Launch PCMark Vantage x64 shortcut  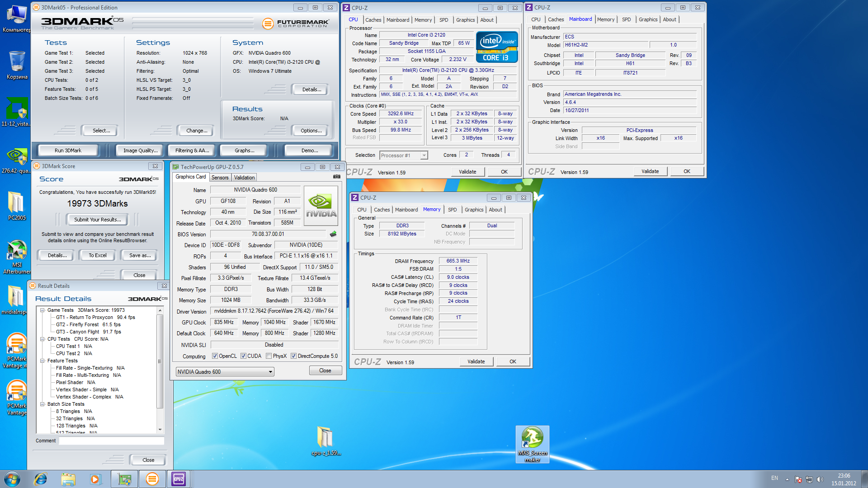point(17,351)
